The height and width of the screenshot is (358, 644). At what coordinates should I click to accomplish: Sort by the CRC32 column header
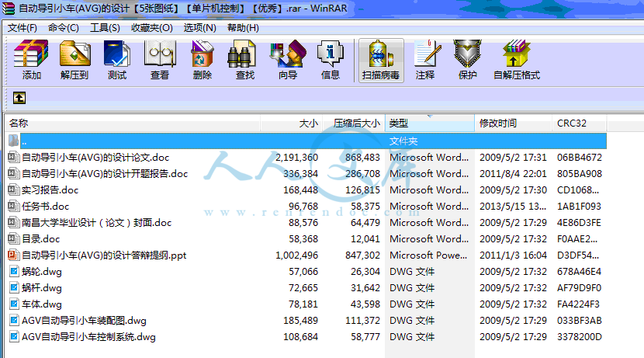click(x=579, y=123)
